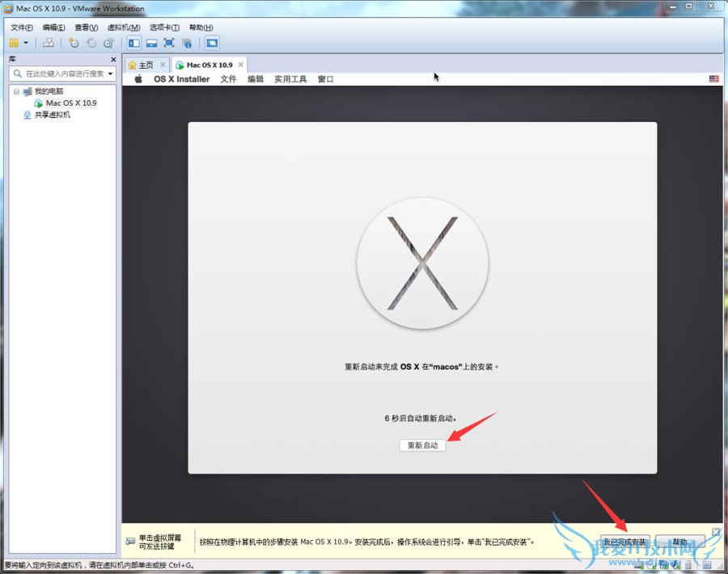Image resolution: width=728 pixels, height=574 pixels.
Task: Close the yellow installation hint bar
Action: pyautogui.click(x=716, y=531)
